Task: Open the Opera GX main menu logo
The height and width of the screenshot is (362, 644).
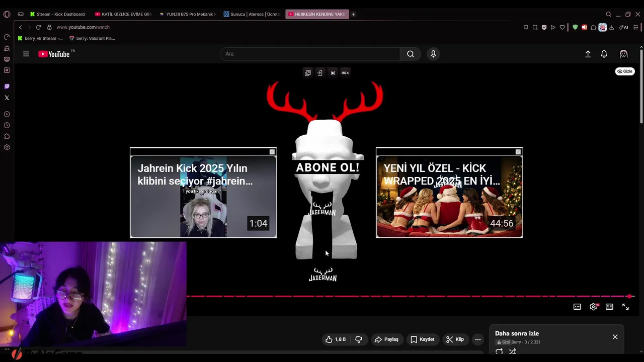Action: point(7,14)
